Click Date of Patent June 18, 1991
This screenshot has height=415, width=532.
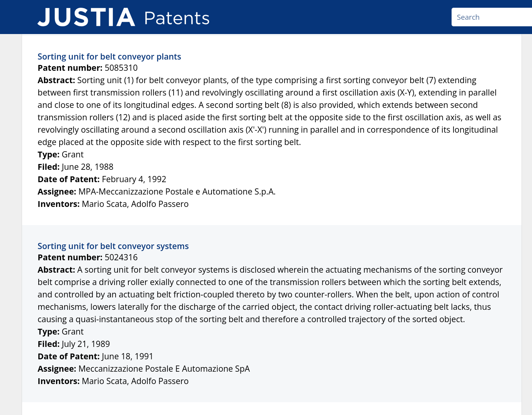pyautogui.click(x=127, y=356)
